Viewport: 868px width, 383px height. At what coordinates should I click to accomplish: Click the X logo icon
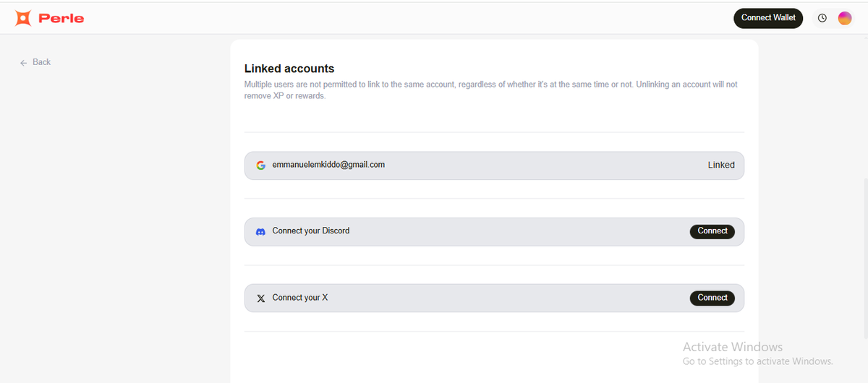(x=261, y=298)
